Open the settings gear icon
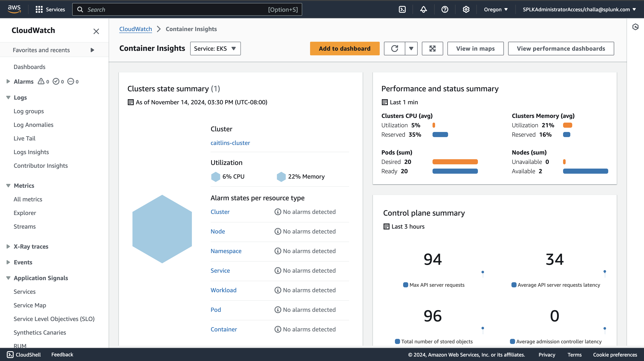The height and width of the screenshot is (361, 644). (x=466, y=10)
